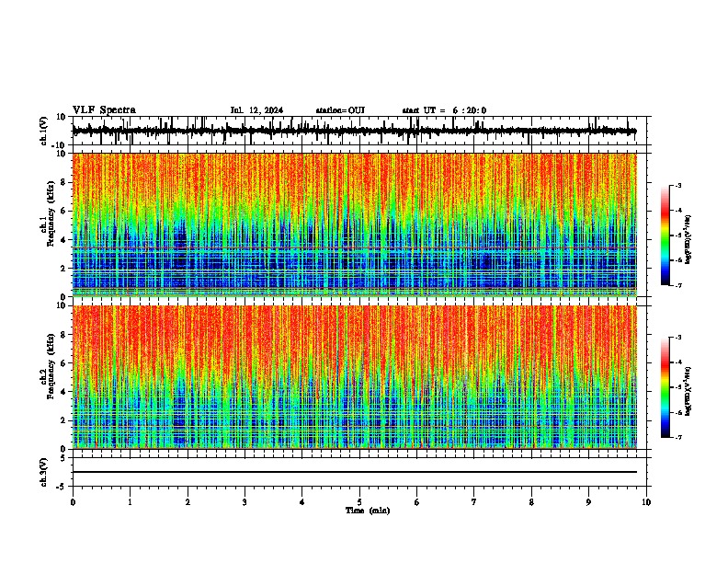
Task: Click the ch.1 "Frequency (kHz)" axis label
Action: tap(51, 213)
